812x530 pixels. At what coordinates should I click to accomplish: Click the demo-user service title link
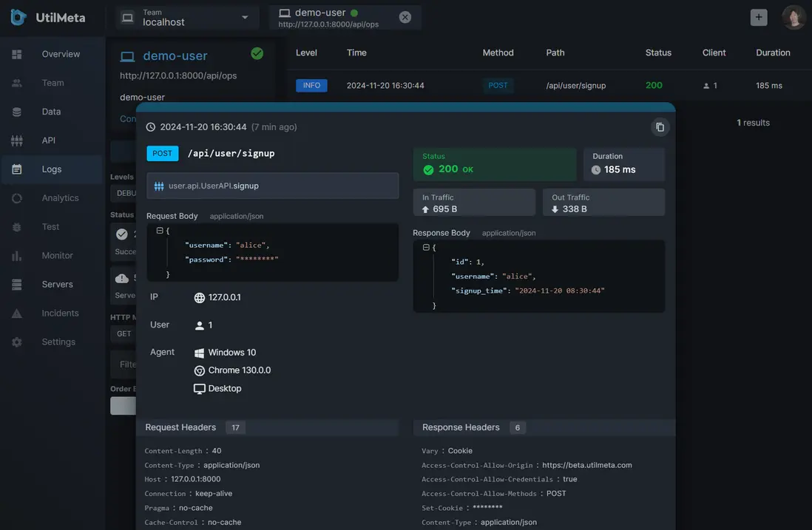coord(175,56)
